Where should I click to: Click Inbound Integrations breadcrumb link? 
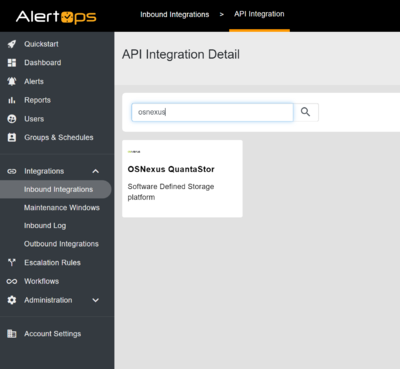point(175,14)
